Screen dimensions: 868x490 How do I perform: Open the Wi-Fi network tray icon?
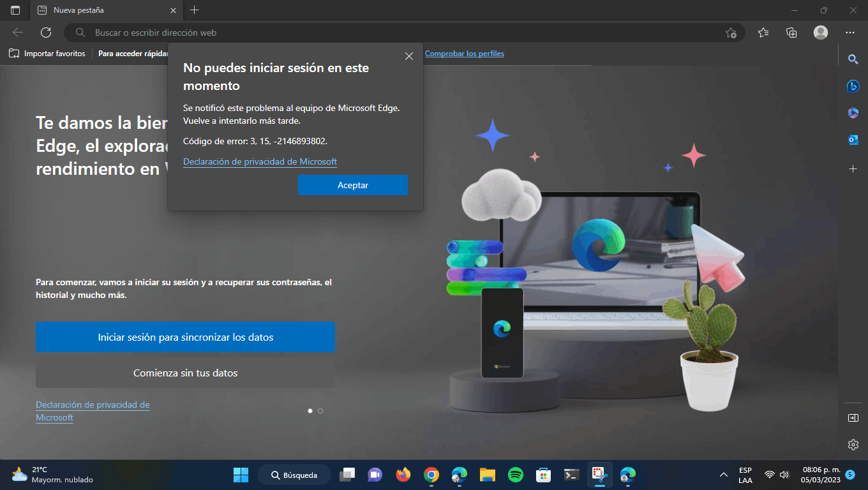tap(770, 475)
